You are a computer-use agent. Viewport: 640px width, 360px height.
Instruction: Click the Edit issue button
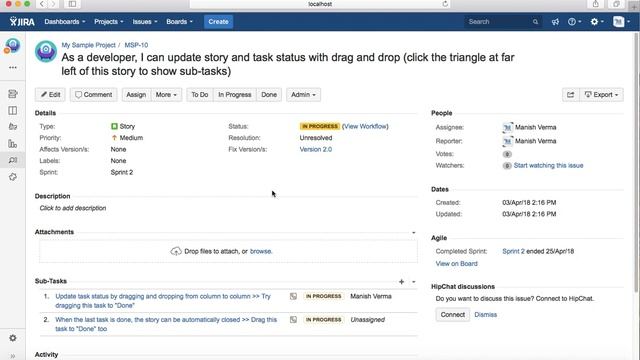click(51, 95)
